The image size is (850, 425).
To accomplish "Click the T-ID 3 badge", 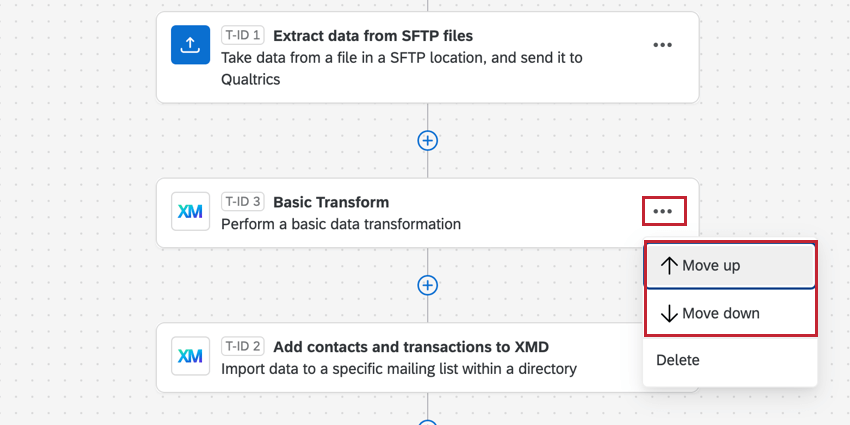I will (x=241, y=202).
